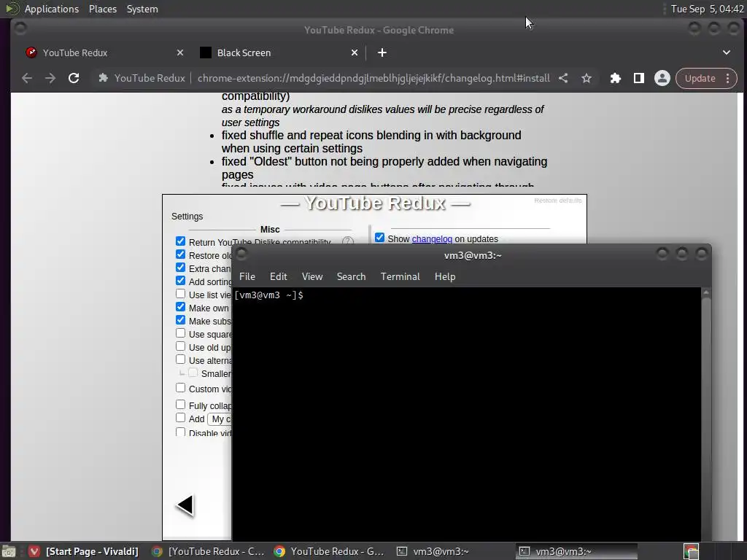Open terminal Help menu
Screen dimensions: 747x560
pyautogui.click(x=445, y=276)
